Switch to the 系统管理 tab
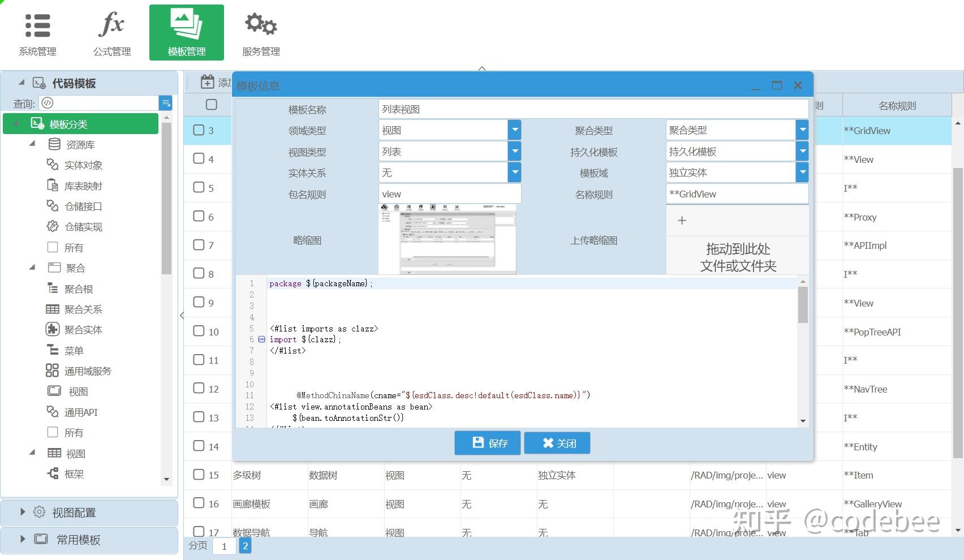Screen dimensions: 964x560 tap(37, 31)
